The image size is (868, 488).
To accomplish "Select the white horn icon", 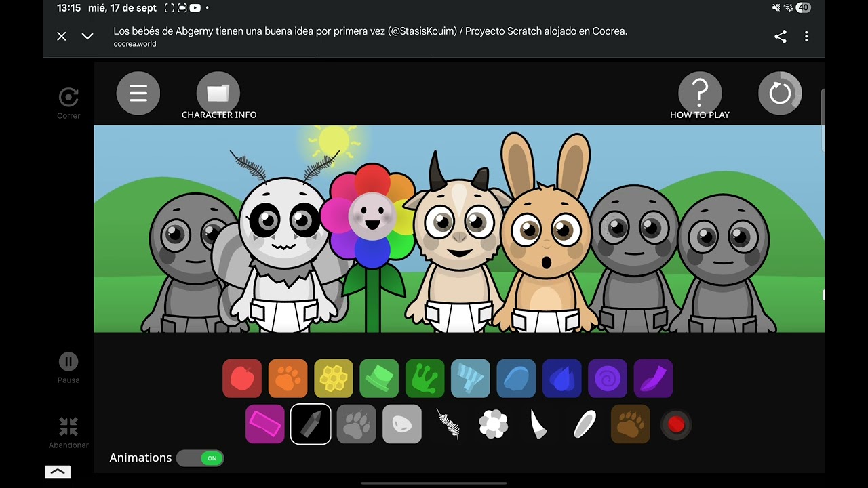I will point(538,424).
